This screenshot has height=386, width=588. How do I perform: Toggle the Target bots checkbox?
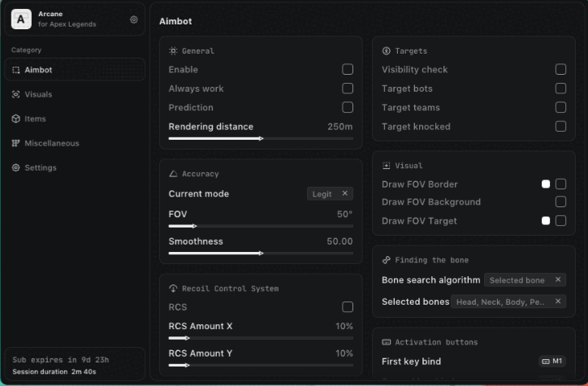560,88
